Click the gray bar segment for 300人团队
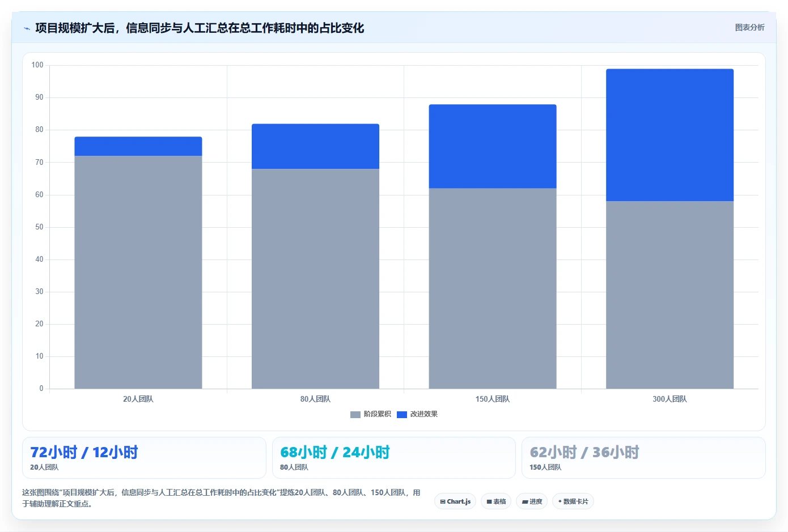Image resolution: width=788 pixels, height=532 pixels. click(x=670, y=295)
